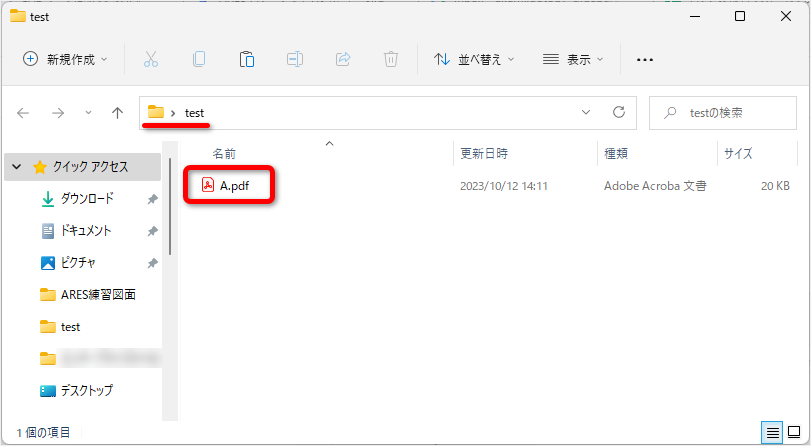Click the Cut scissors icon
Viewport: 811px width, 446px height.
pyautogui.click(x=151, y=59)
